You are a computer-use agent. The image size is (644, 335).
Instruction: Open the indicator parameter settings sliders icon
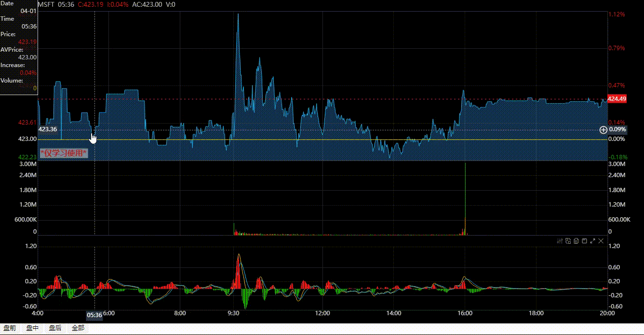coord(560,240)
